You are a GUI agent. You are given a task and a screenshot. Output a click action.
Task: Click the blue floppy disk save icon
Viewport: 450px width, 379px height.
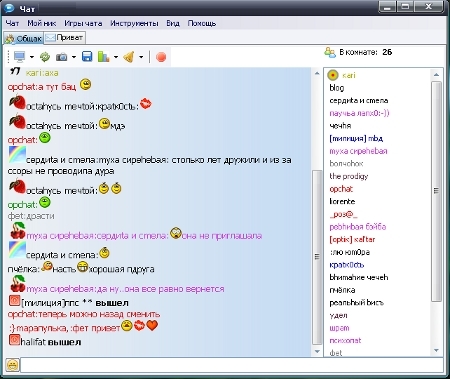click(x=87, y=57)
